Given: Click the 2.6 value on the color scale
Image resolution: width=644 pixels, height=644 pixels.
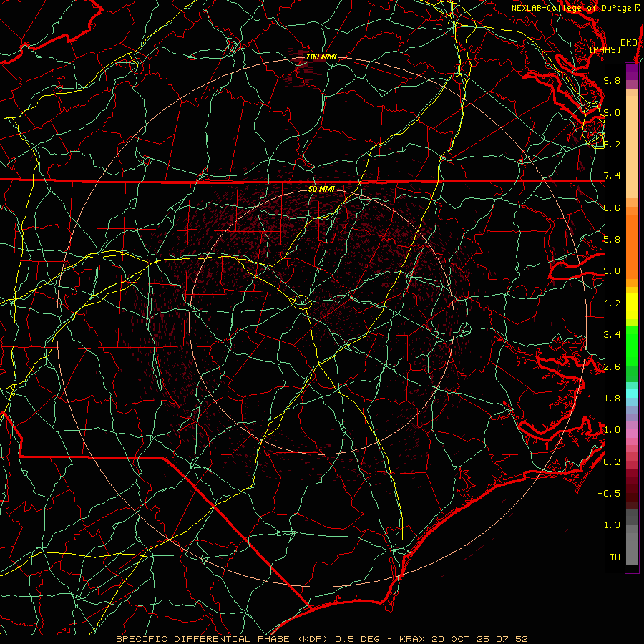Looking at the screenshot, I should point(612,367).
